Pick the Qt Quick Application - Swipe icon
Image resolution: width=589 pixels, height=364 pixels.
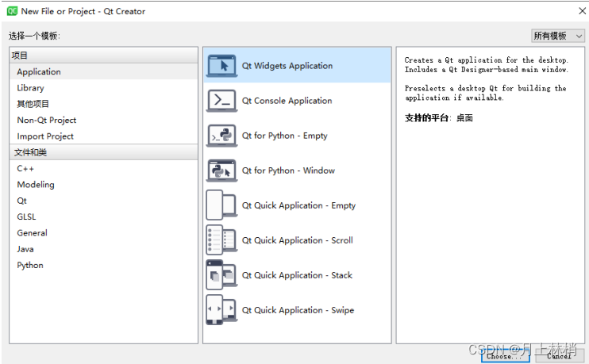[x=221, y=309]
